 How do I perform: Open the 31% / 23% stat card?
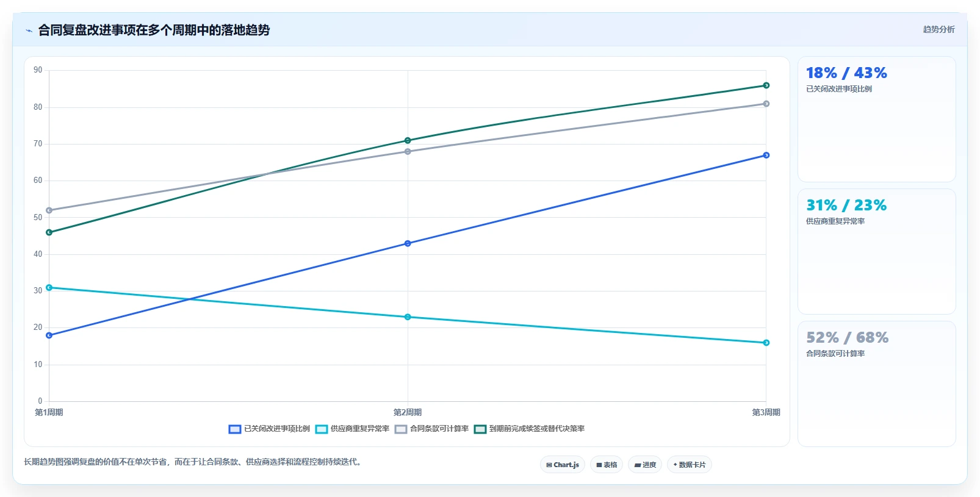877,251
